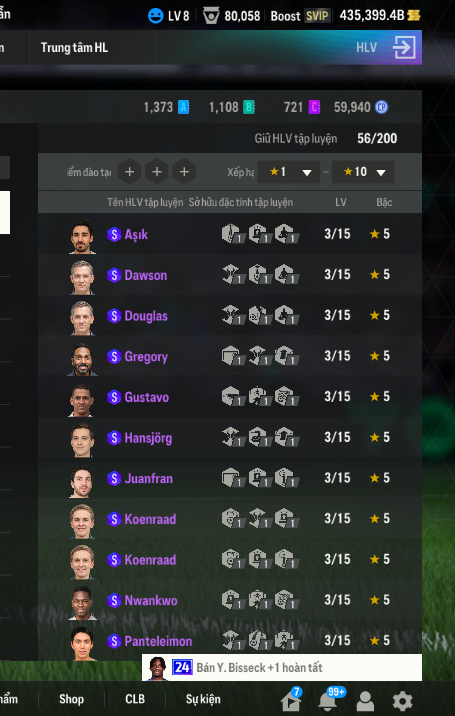Expand the maximum star 10 dropdown
The image size is (455, 716).
(x=363, y=172)
